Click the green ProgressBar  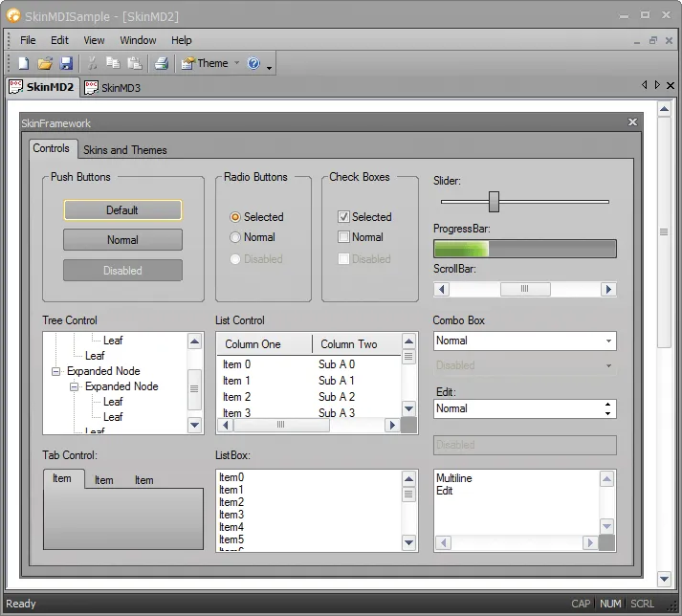coord(525,249)
